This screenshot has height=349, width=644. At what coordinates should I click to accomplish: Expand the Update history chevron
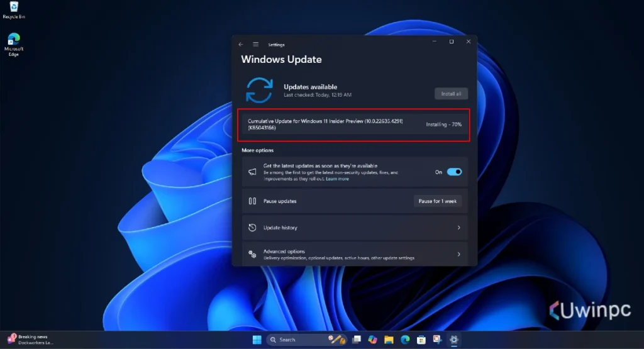(x=458, y=228)
